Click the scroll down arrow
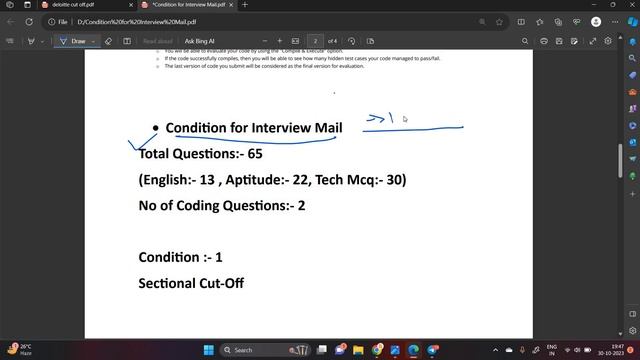Viewport: 640px width, 360px height. (x=620, y=333)
